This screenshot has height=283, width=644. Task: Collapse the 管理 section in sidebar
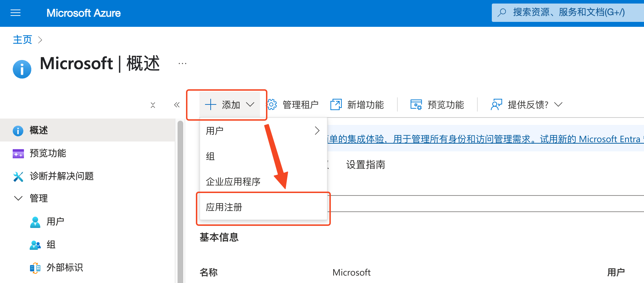pyautogui.click(x=18, y=198)
